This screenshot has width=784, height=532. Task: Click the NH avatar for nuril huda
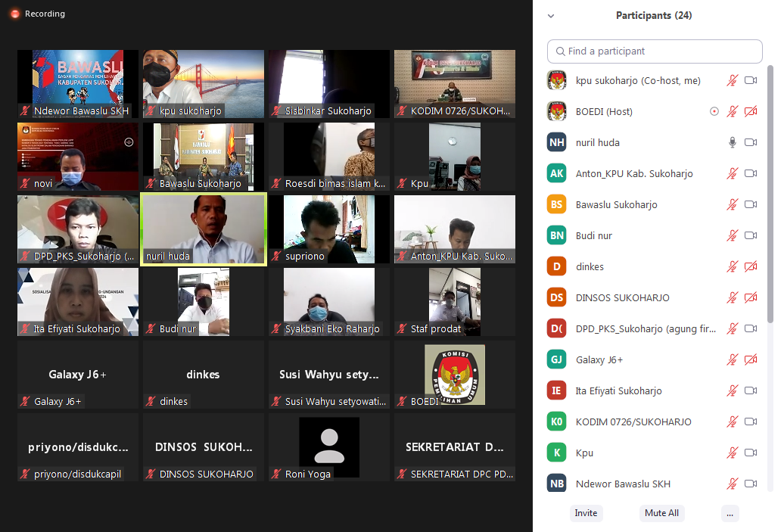click(557, 142)
